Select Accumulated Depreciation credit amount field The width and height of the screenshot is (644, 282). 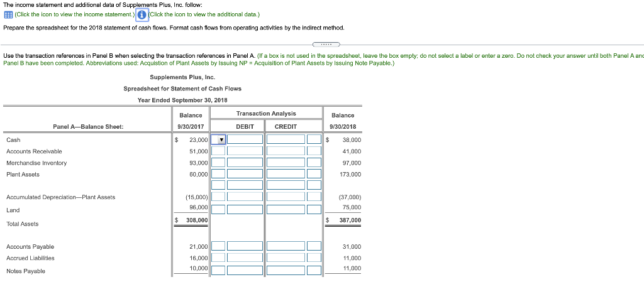(x=286, y=197)
